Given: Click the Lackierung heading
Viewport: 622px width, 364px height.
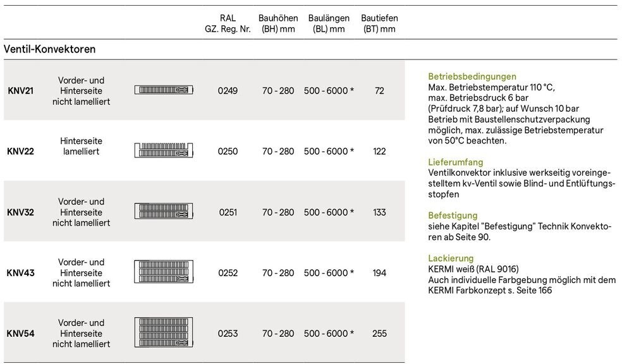Looking at the screenshot, I should [451, 258].
